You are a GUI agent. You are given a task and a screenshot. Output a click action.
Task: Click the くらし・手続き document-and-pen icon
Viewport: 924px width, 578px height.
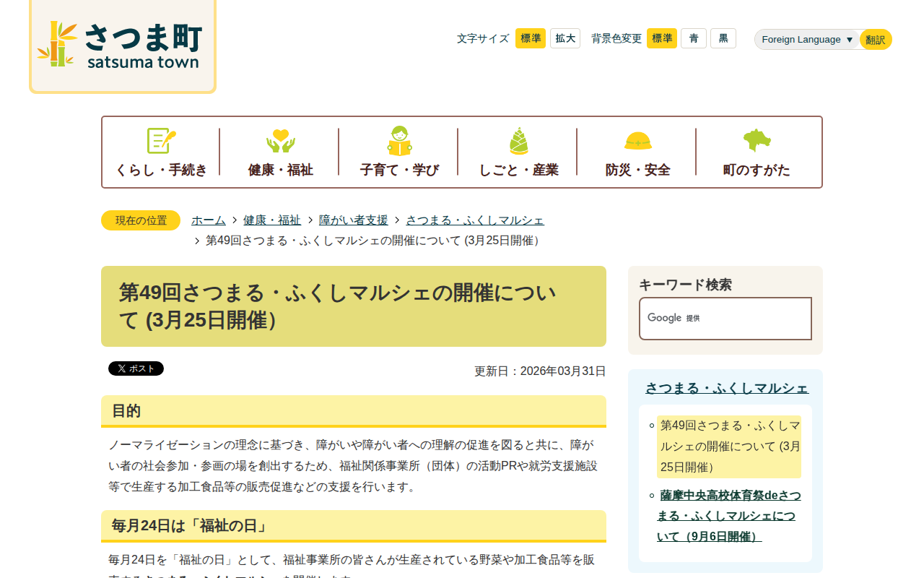coord(161,141)
